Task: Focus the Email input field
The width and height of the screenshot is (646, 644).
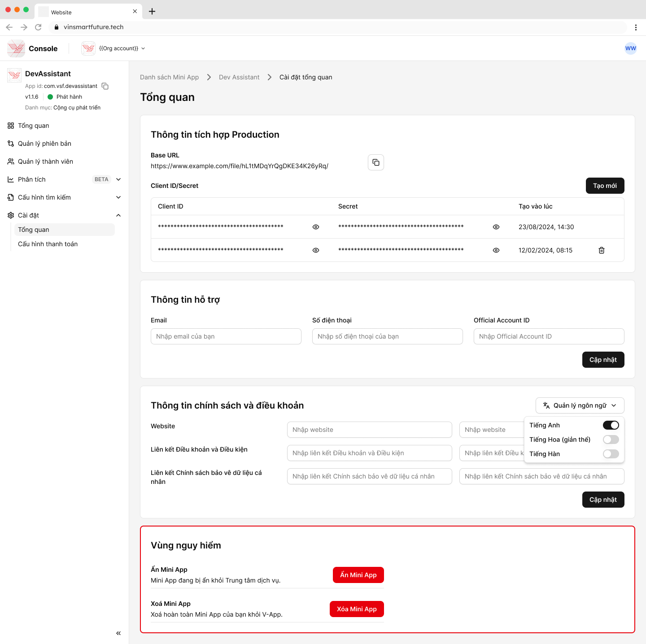Action: point(226,336)
